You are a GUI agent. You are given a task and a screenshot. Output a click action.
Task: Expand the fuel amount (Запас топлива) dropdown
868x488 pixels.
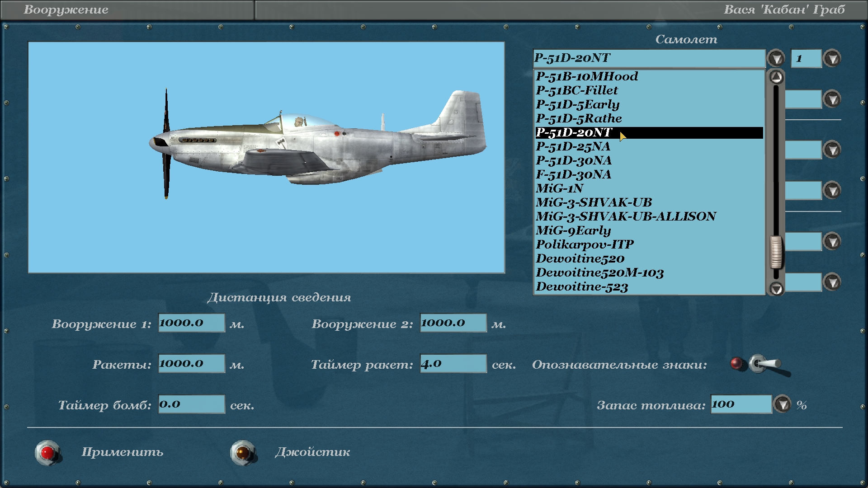coord(782,404)
